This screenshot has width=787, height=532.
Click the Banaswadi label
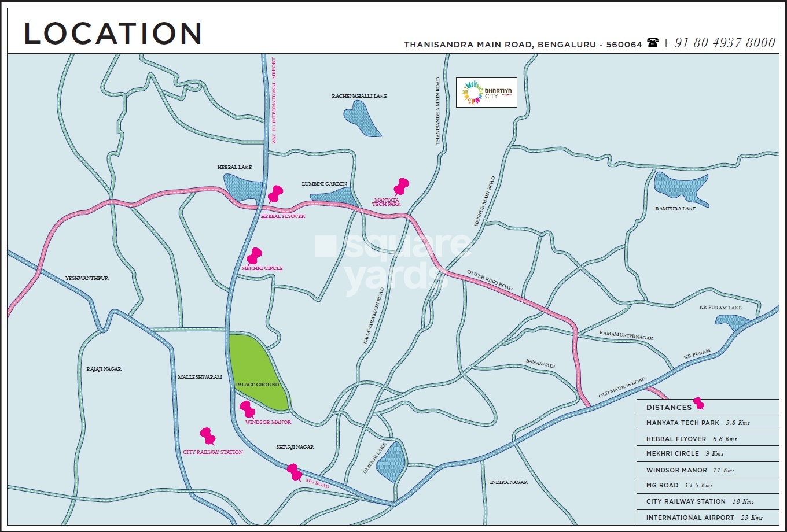pos(540,363)
